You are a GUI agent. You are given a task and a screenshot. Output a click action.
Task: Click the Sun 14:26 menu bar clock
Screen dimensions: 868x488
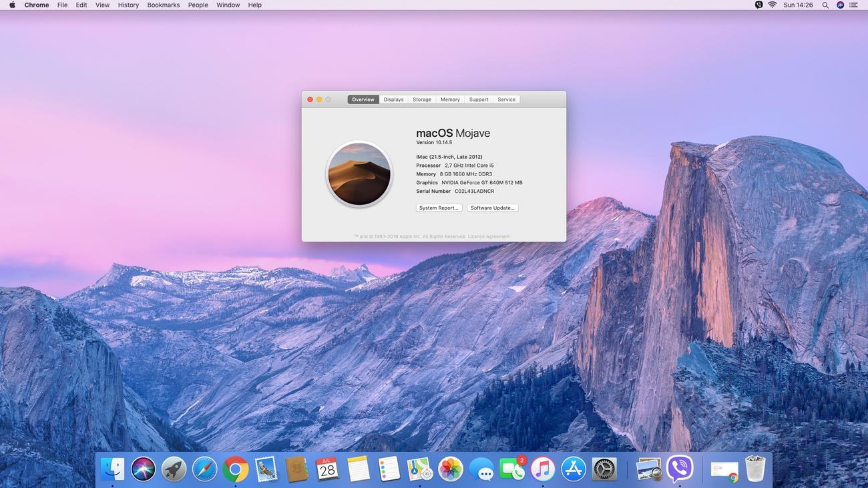[x=799, y=5]
